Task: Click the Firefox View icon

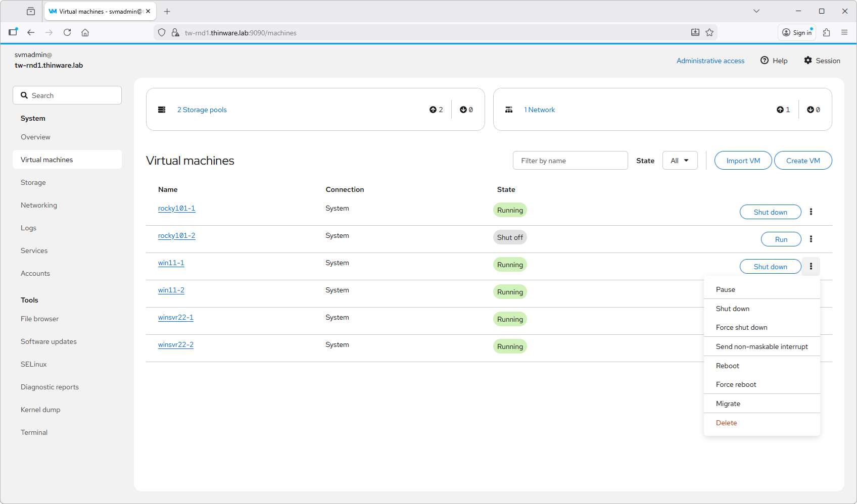Action: (31, 11)
